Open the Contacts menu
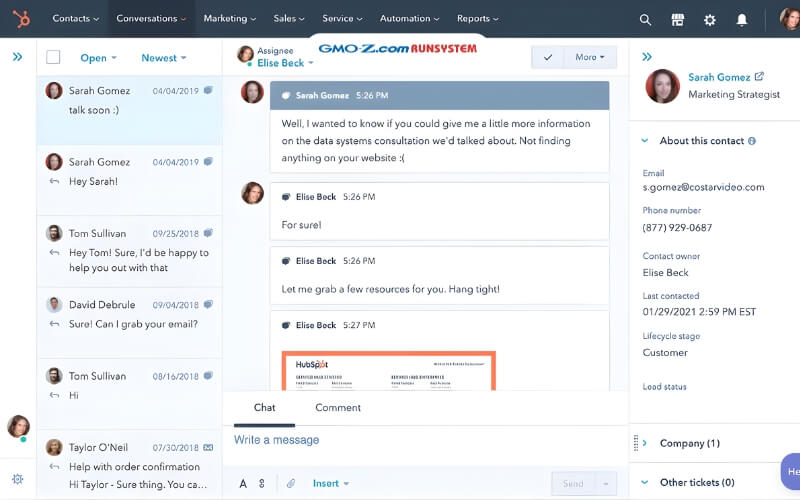Image resolution: width=800 pixels, height=500 pixels. (76, 18)
